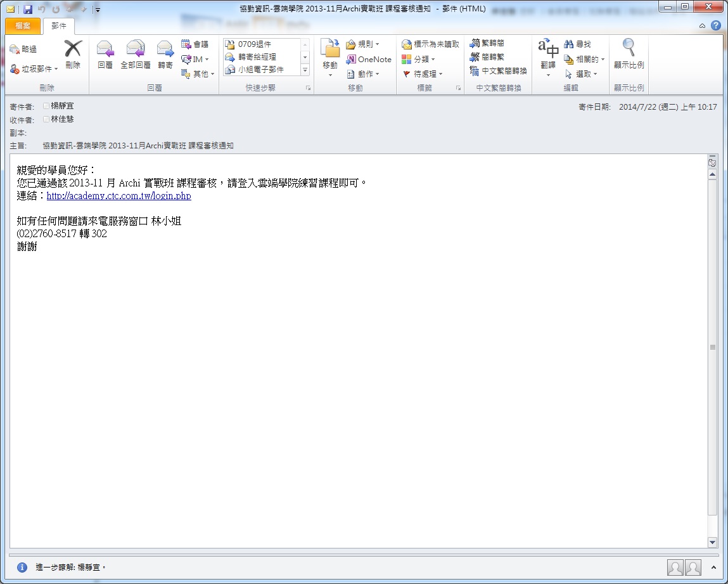Click the 0709退件 quick step
This screenshot has height=584, width=728.
[255, 44]
